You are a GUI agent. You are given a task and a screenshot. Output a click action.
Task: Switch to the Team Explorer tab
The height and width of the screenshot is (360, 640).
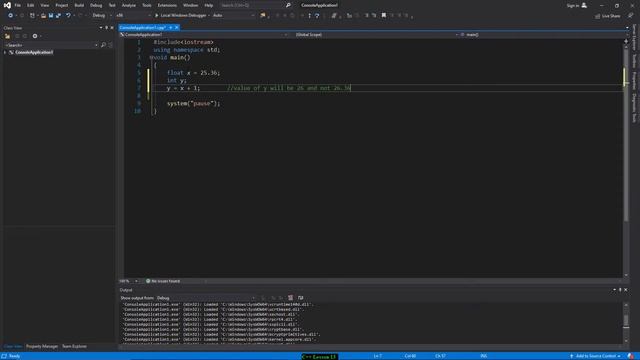[74, 346]
